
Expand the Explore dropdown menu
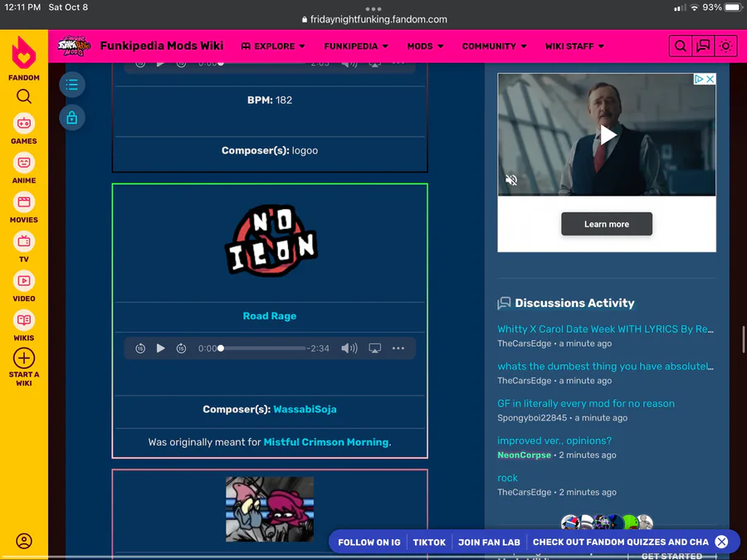[x=273, y=46]
